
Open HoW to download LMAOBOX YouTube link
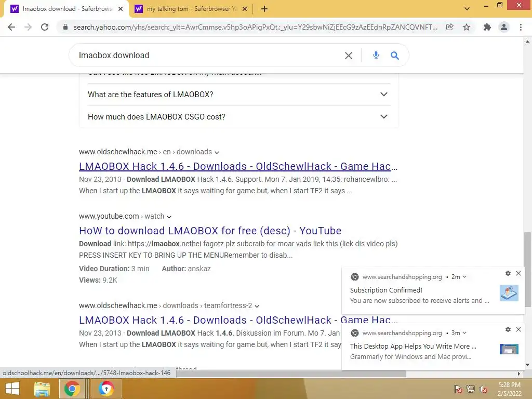tap(210, 231)
